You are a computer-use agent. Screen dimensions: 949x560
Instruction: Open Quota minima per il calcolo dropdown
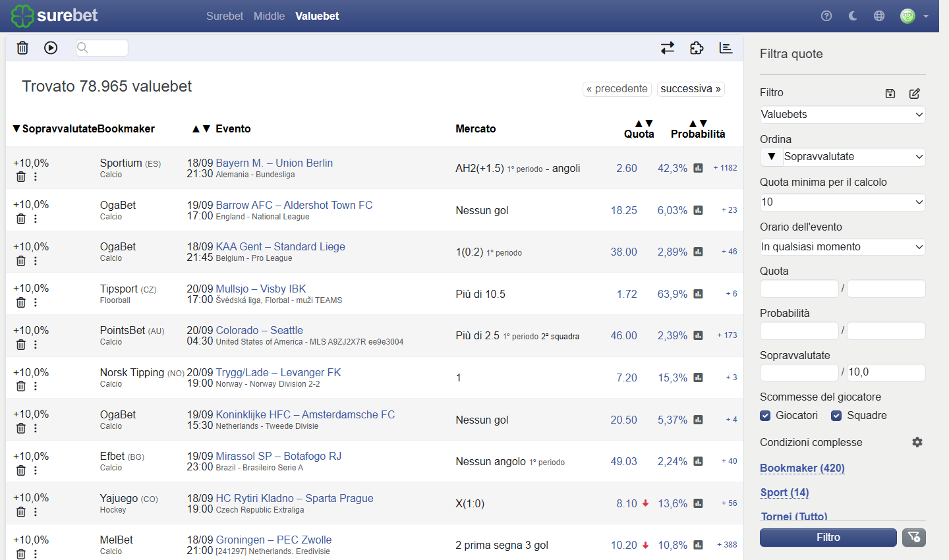coord(842,202)
